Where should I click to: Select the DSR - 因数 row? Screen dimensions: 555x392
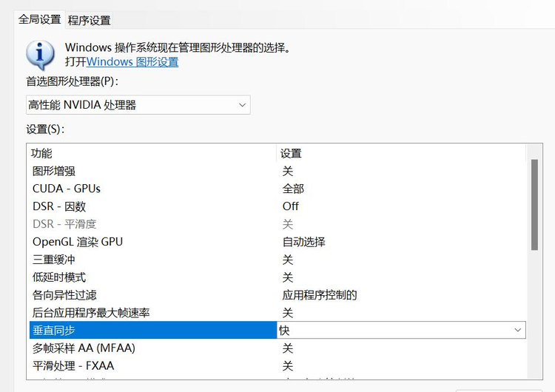tap(59, 206)
